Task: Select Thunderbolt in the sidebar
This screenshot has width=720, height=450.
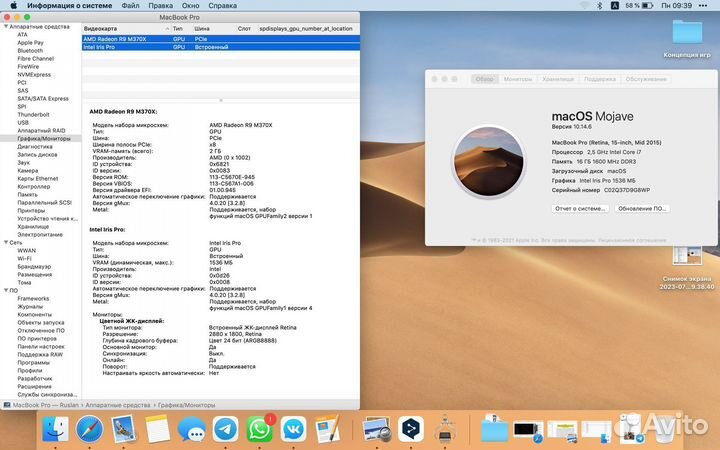Action: point(34,114)
